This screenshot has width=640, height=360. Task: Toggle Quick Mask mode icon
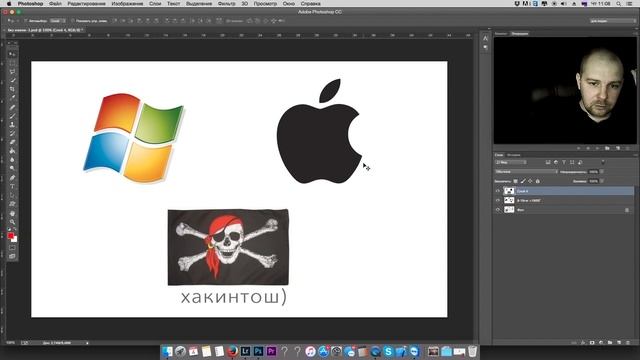tap(12, 248)
